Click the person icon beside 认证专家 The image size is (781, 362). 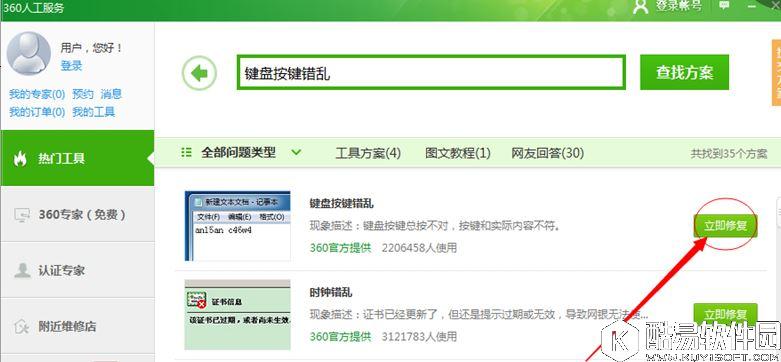22,270
